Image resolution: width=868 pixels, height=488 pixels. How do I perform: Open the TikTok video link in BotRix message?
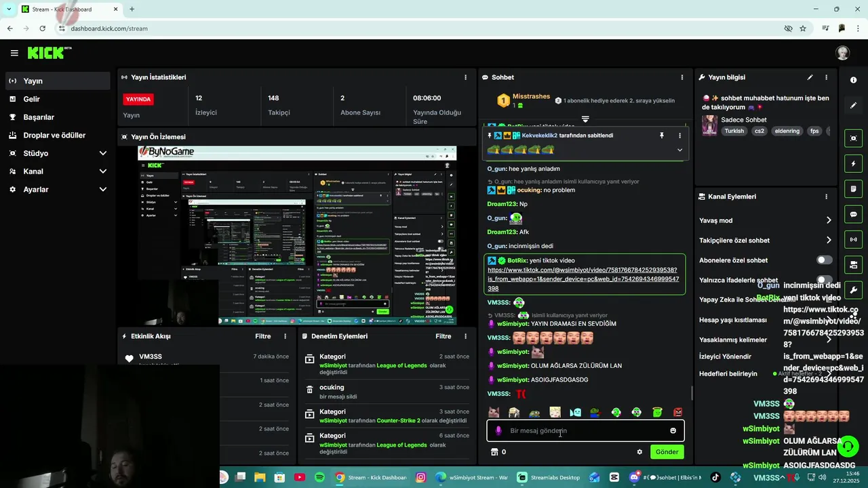[x=583, y=279]
